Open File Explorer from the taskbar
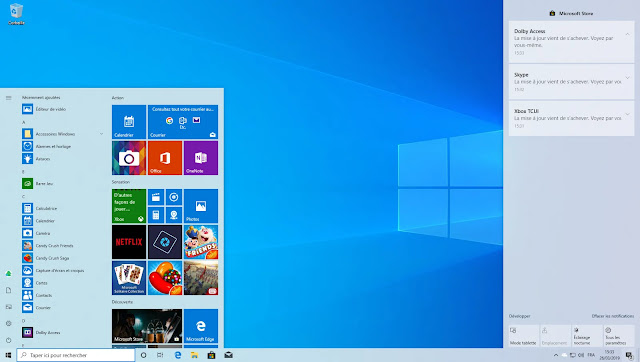This screenshot has height=362, width=640. coord(194,355)
